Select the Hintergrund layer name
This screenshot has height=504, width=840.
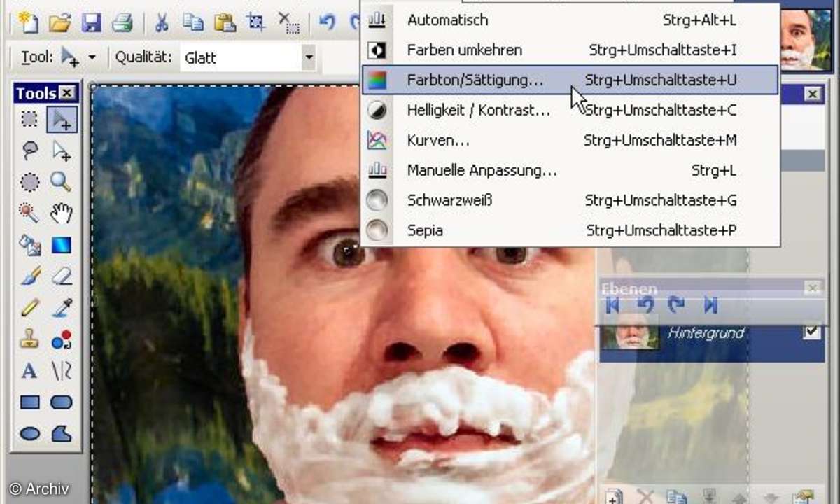click(706, 333)
